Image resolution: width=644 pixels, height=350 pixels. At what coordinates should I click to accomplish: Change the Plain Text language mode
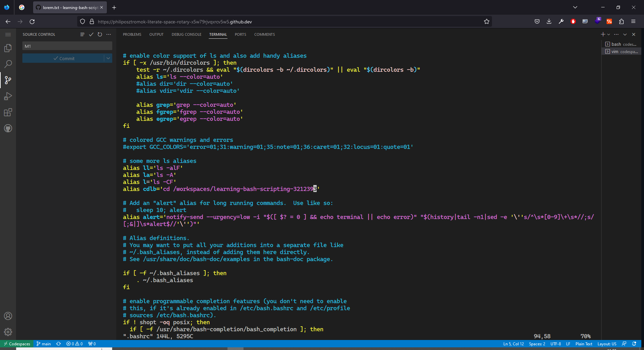(x=584, y=344)
